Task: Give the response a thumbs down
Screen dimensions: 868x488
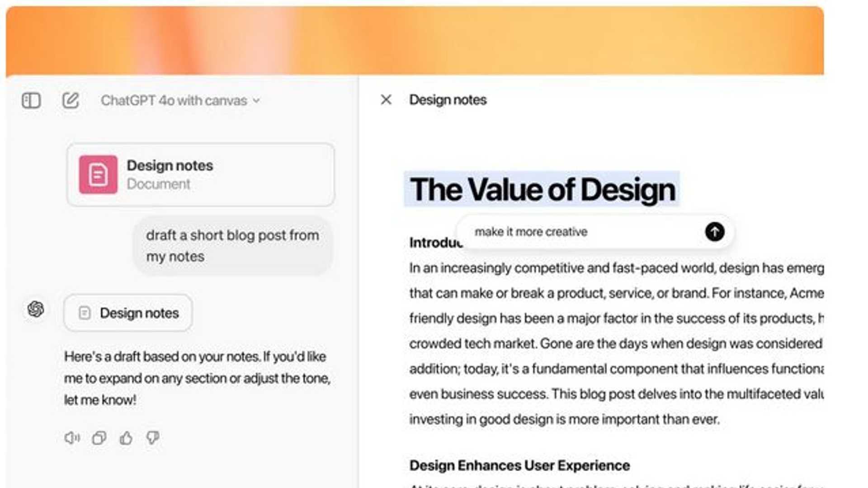Action: pyautogui.click(x=153, y=437)
